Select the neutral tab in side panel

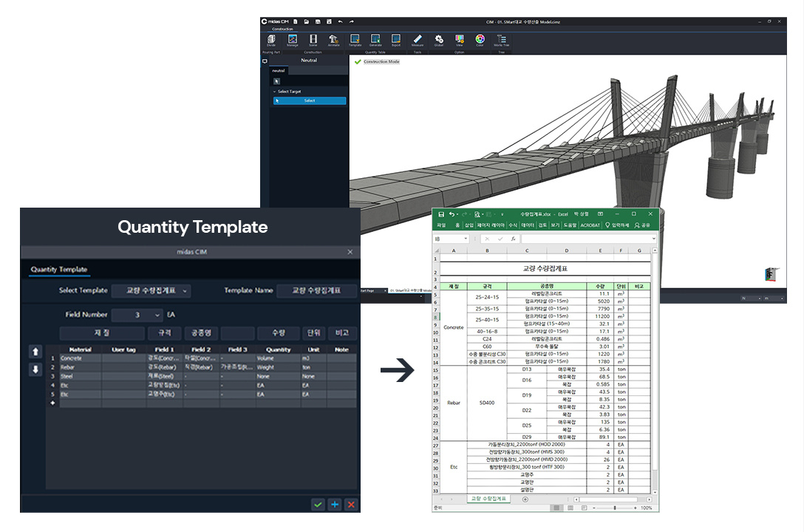[279, 71]
